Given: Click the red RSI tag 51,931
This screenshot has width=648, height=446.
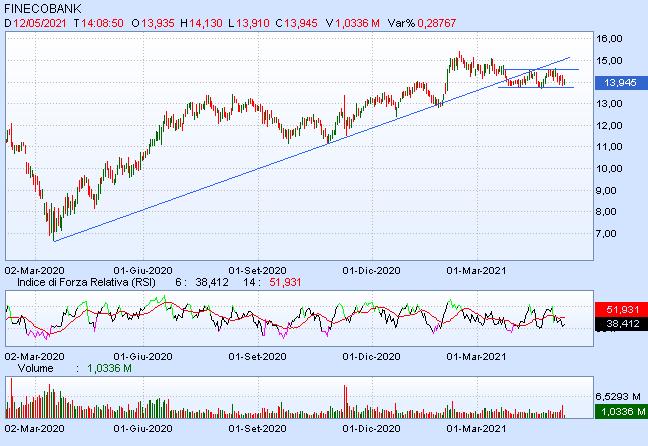Looking at the screenshot, I should [x=622, y=310].
